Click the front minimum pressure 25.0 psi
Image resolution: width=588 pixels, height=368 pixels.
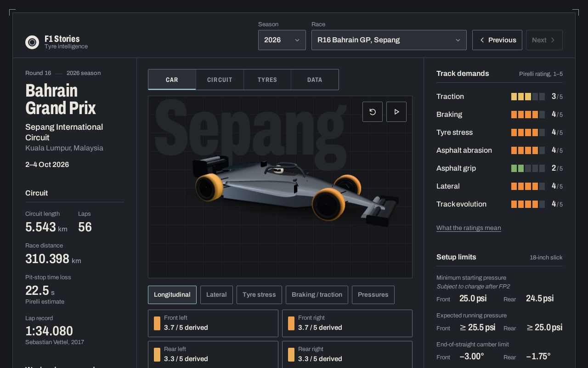tap(473, 299)
